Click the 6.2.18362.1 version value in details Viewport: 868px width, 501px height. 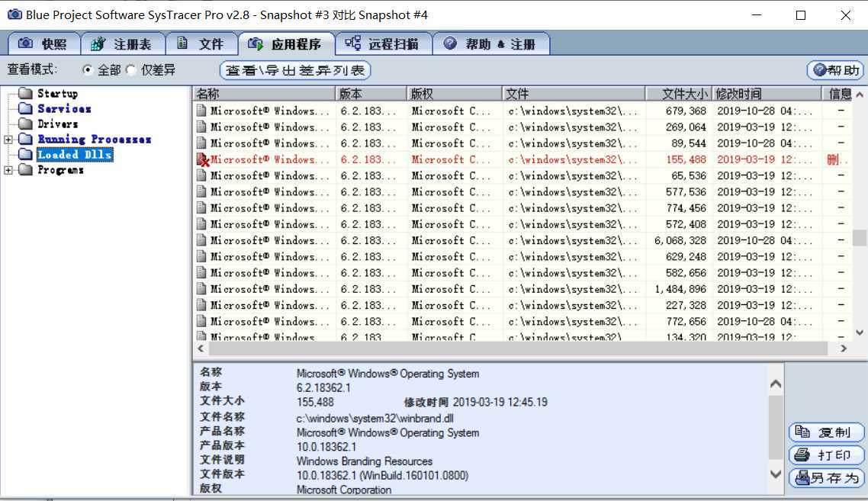(323, 387)
